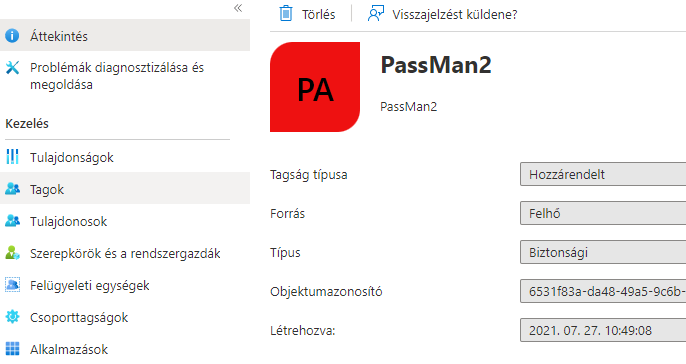
Task: Click the Felügyeleti egységek icon
Action: [x=12, y=285]
